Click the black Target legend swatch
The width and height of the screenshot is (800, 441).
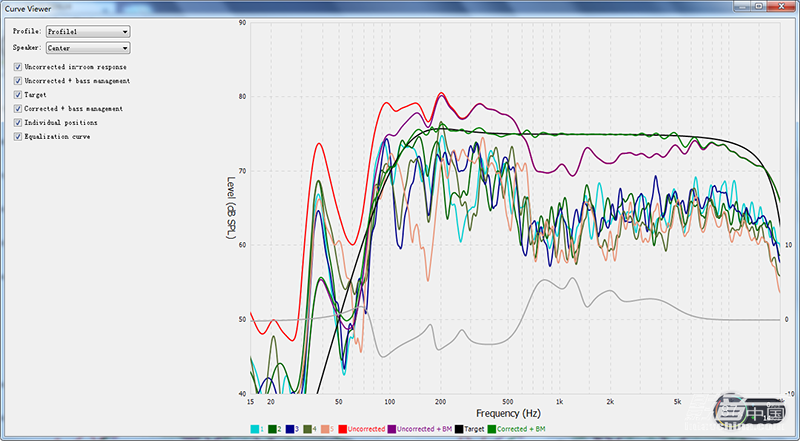point(459,429)
